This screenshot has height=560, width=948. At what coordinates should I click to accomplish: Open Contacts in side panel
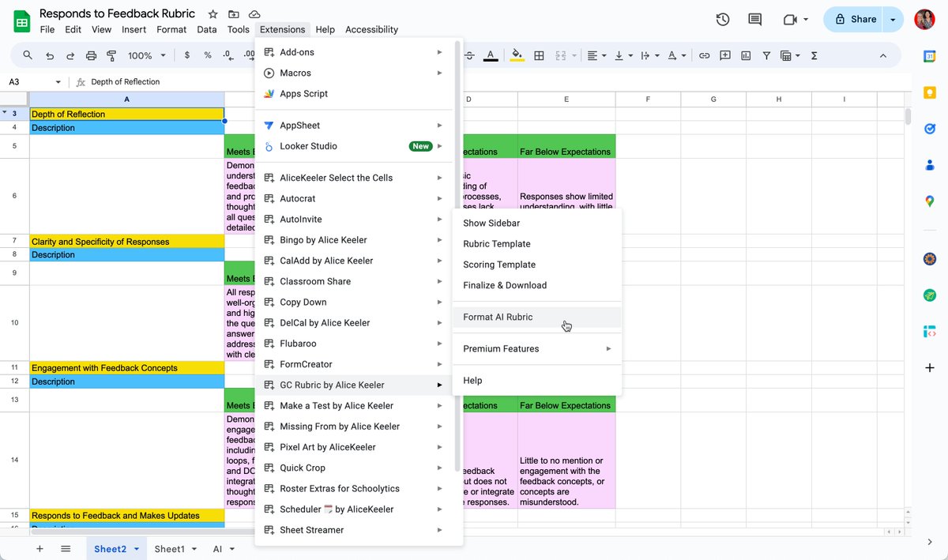(930, 165)
